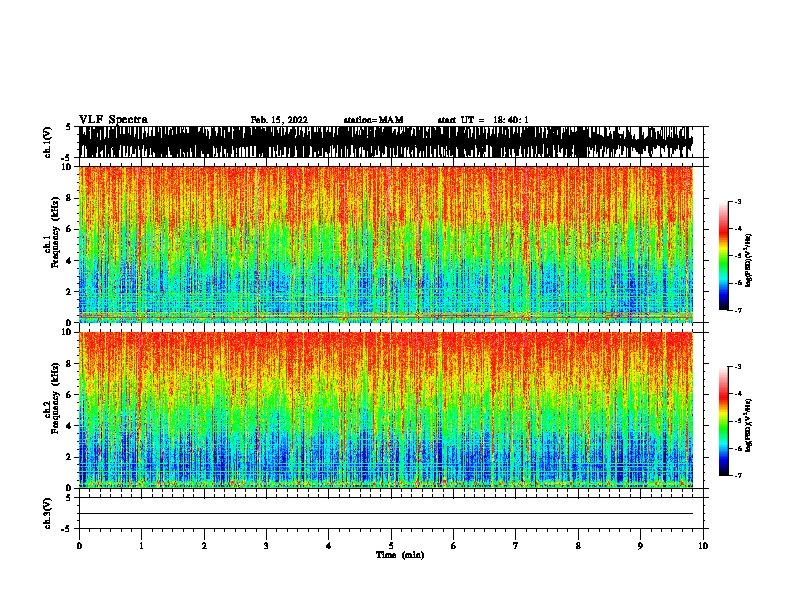Click the ch.3 flat voltage trace
The height and width of the screenshot is (612, 792).
coord(386,514)
